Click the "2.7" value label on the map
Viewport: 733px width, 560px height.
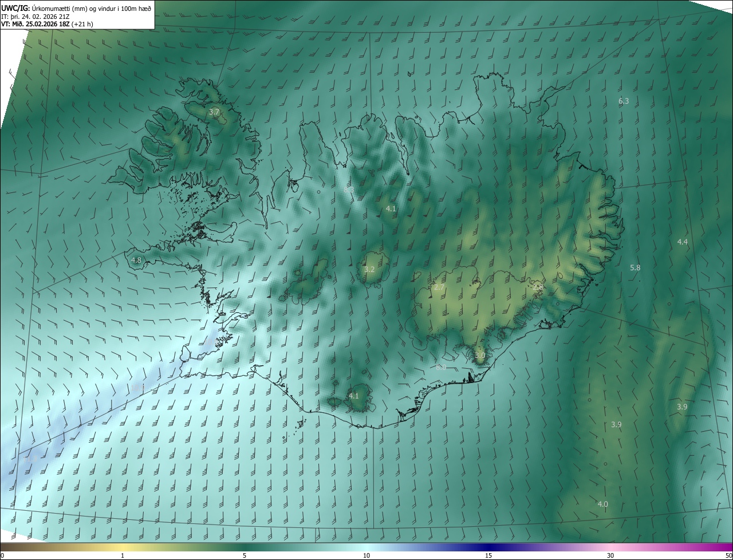click(439, 287)
